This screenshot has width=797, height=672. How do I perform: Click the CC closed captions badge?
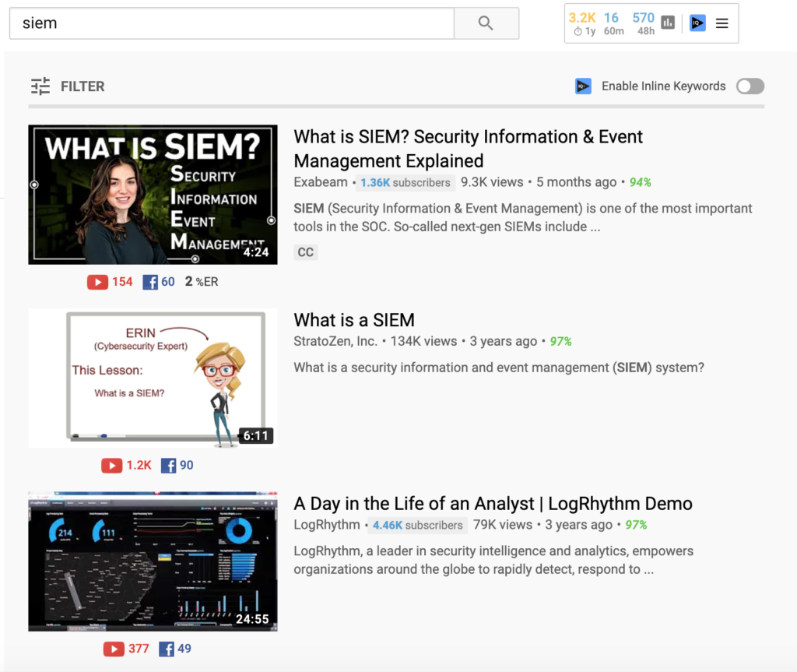point(305,252)
